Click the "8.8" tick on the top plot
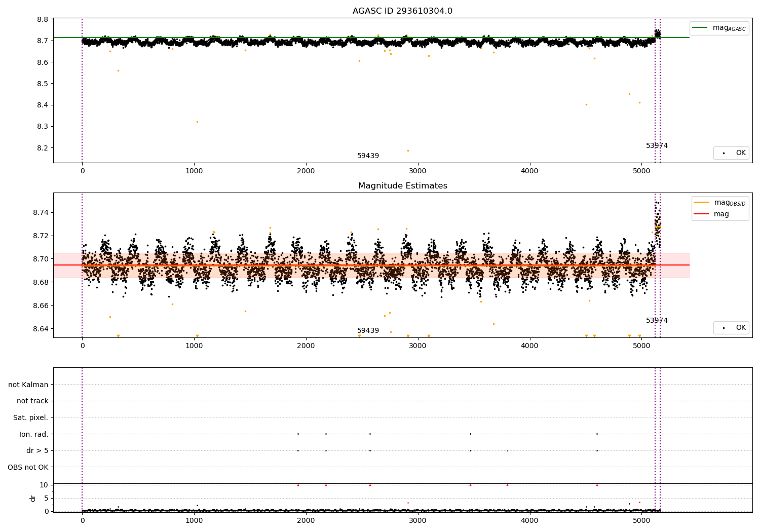Image resolution: width=760 pixels, height=532 pixels. (43, 19)
